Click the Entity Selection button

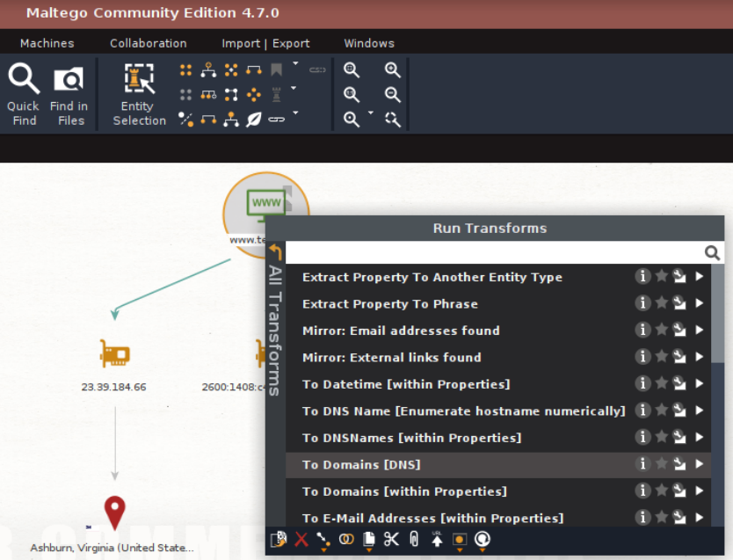139,94
